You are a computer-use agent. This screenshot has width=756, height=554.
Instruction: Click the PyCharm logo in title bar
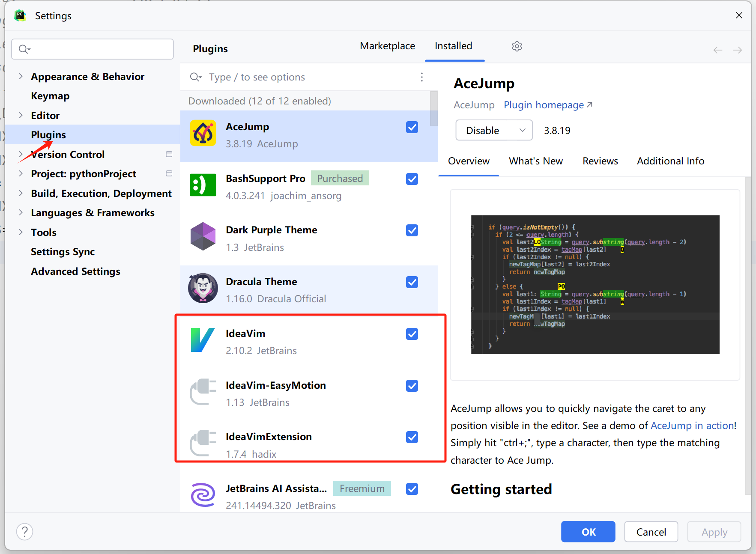click(x=20, y=16)
